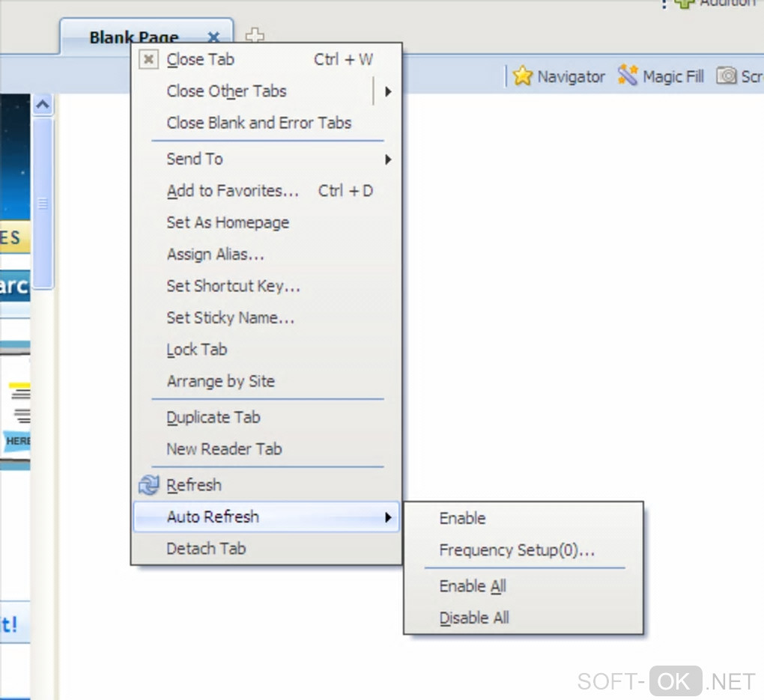Close the Blank Page tab with X

click(213, 37)
